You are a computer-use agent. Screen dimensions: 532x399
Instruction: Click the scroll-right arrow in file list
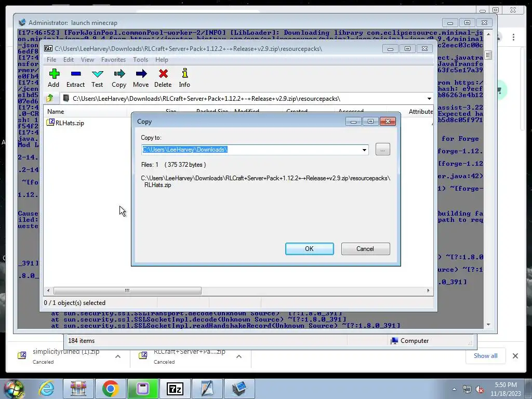[x=428, y=290]
